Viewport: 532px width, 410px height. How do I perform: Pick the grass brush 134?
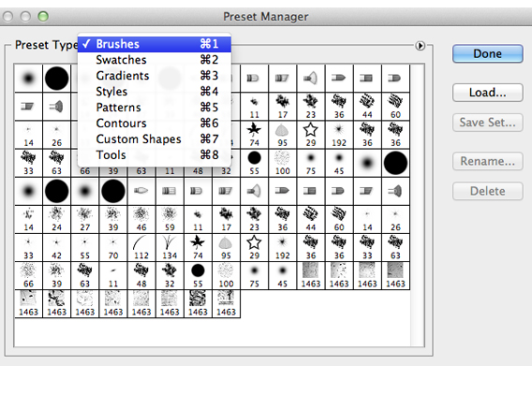click(170, 247)
